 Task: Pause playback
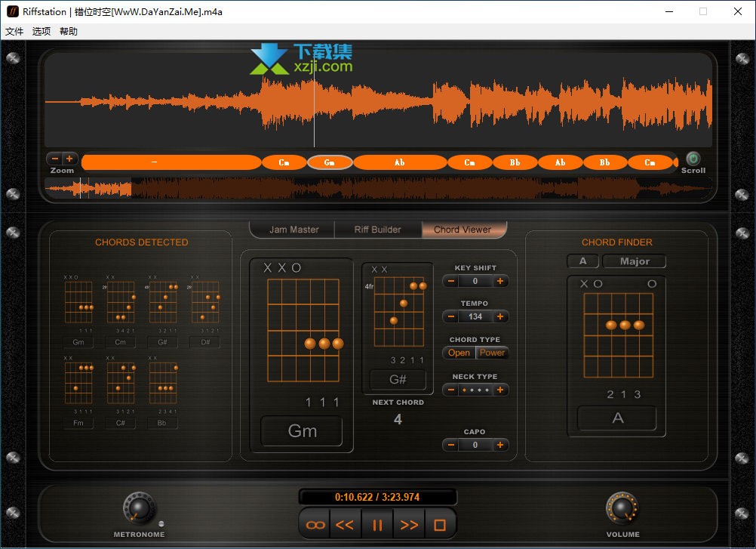tap(377, 525)
